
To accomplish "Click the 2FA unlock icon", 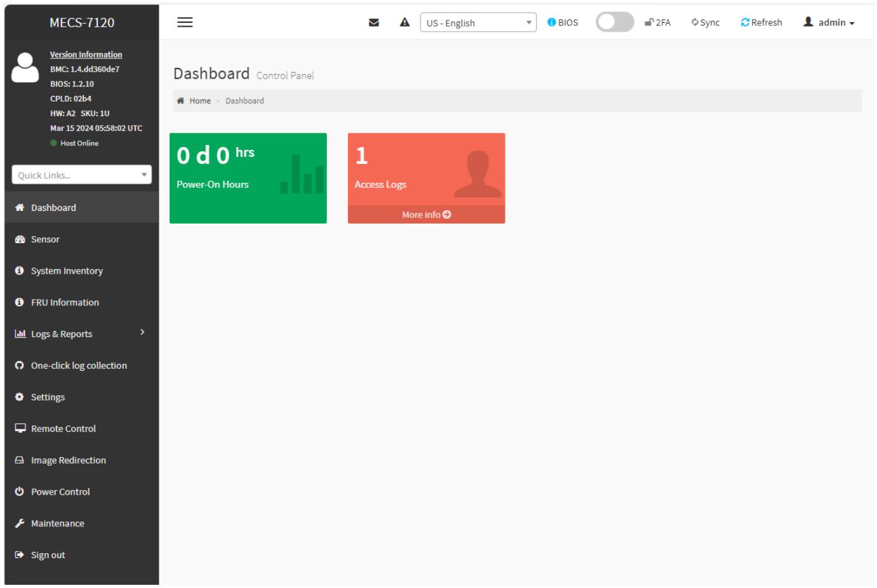I will (x=649, y=22).
